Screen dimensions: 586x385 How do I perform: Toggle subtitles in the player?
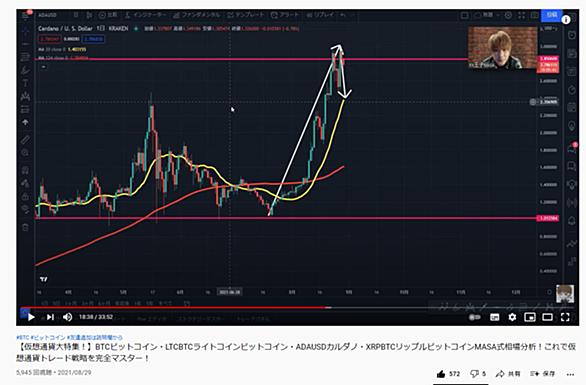click(494, 317)
